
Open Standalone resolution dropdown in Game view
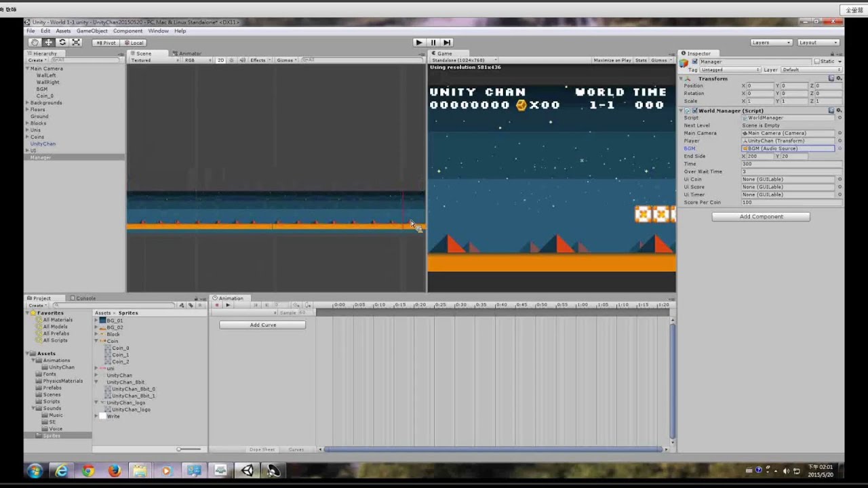464,60
